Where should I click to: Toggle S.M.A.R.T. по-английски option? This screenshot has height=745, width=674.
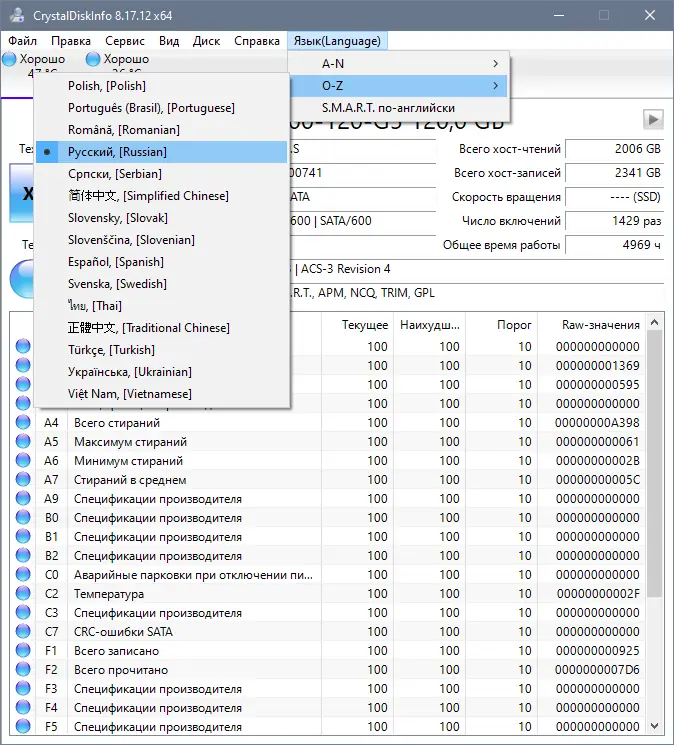tap(398, 108)
